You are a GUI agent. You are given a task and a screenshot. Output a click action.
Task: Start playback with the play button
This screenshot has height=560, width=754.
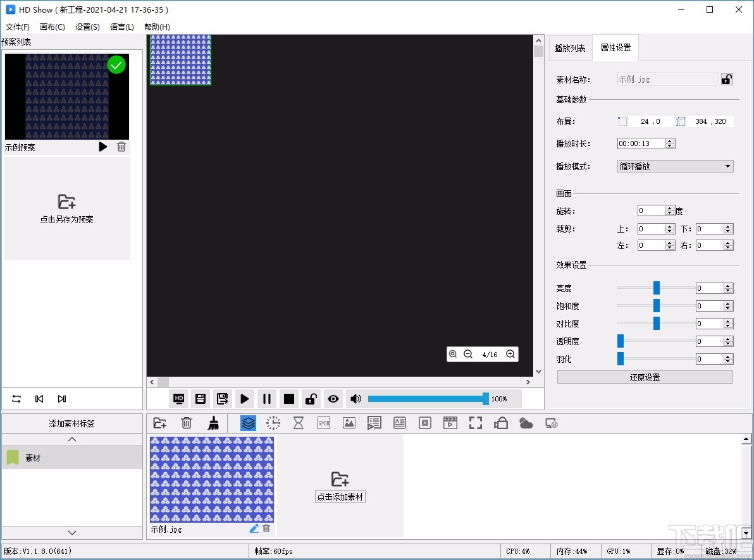[244, 398]
